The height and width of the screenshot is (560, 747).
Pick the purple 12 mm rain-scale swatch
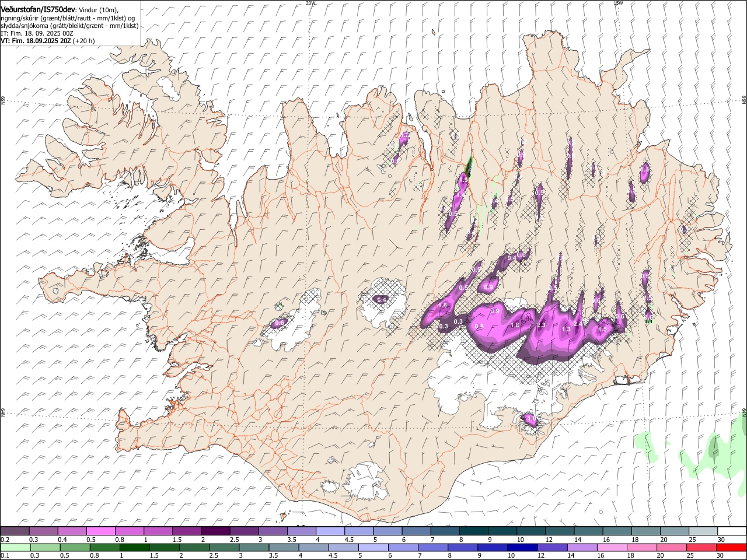(x=553, y=547)
